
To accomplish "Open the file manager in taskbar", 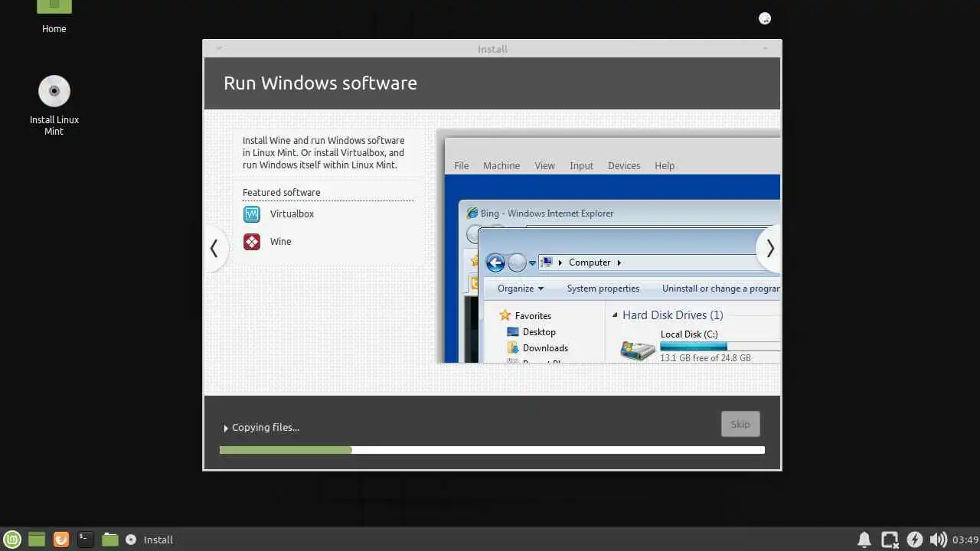I will (x=110, y=540).
